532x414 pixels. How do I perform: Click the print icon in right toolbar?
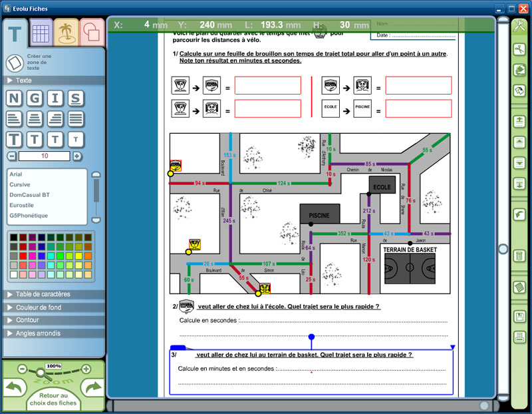pos(519,337)
